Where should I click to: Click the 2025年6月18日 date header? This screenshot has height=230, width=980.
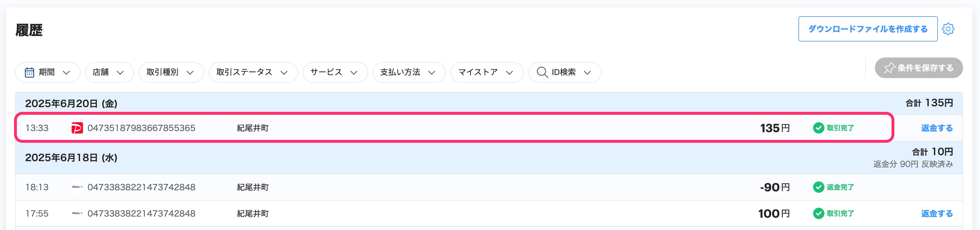tap(71, 158)
